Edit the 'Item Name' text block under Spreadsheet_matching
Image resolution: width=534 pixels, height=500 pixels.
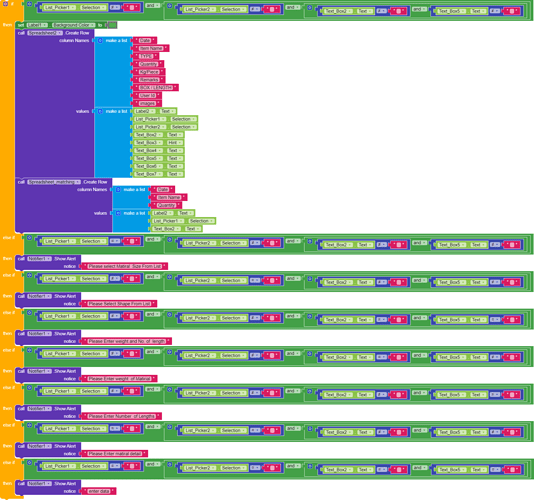[169, 197]
